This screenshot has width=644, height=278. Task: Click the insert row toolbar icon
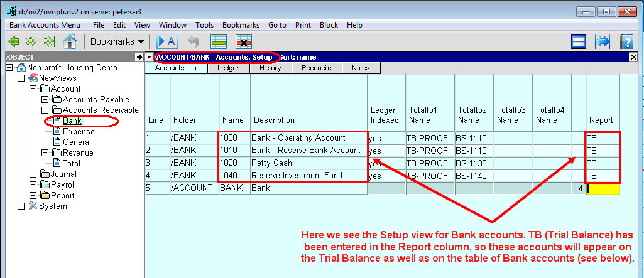pyautogui.click(x=219, y=41)
